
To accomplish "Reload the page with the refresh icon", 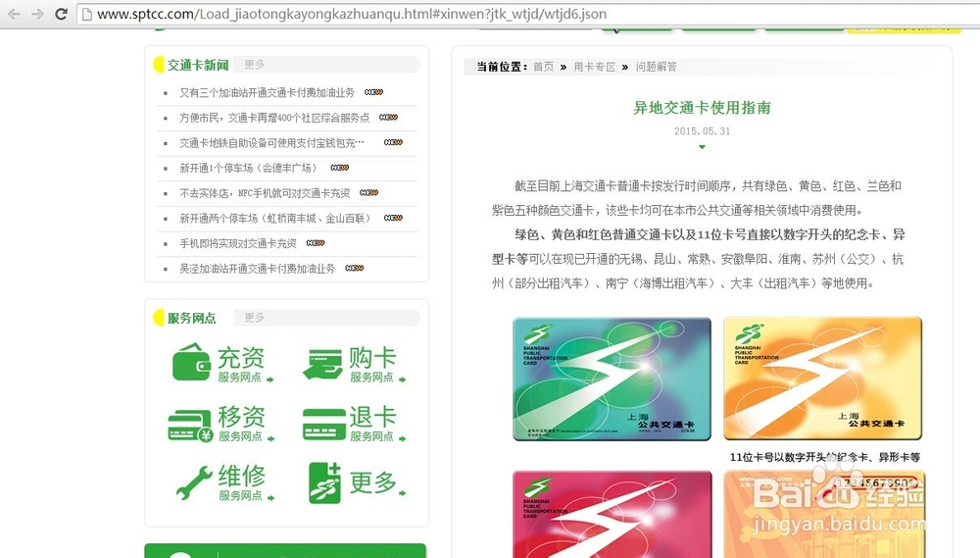I will coord(61,14).
